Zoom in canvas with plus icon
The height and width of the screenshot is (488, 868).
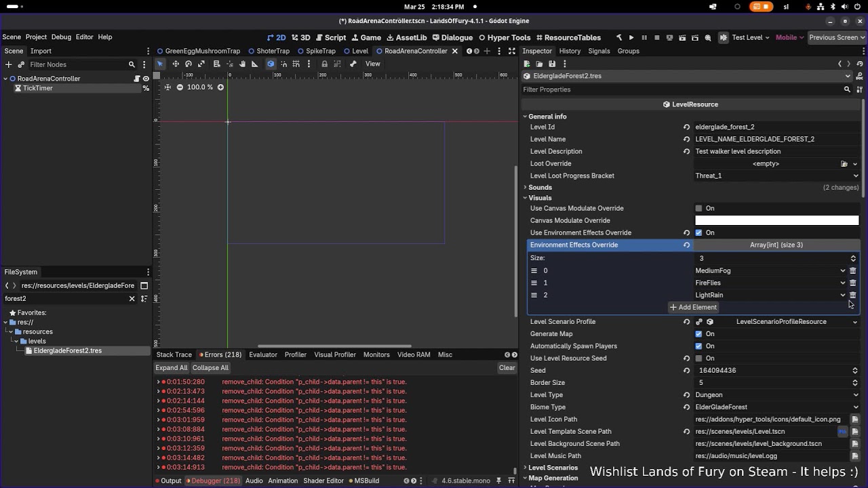220,87
